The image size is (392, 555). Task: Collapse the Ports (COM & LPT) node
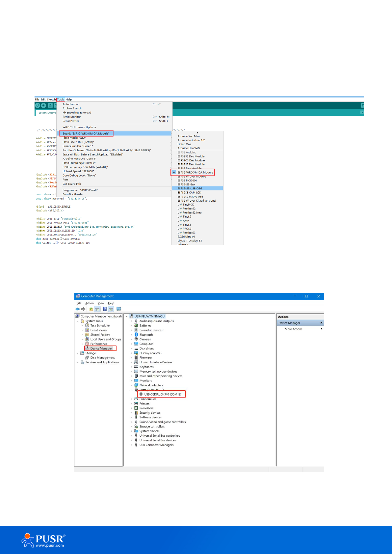[132, 390]
